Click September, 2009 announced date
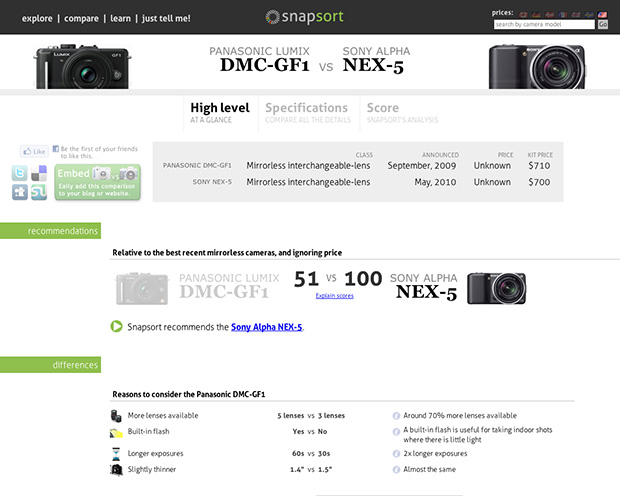 [x=422, y=166]
